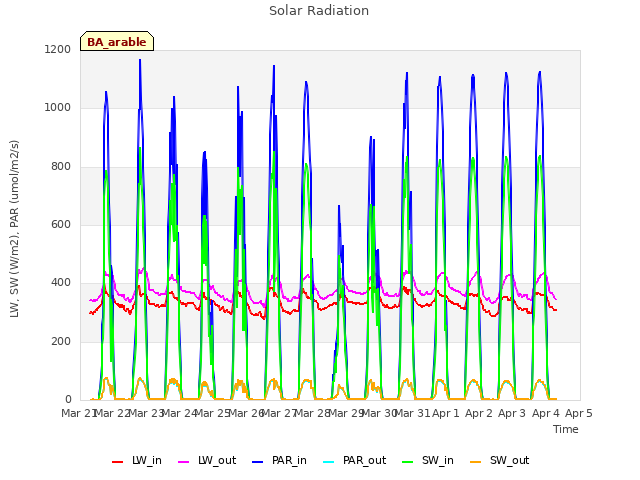The image size is (640, 480).
Task: Click the y-axis units label
Action: click(14, 229)
